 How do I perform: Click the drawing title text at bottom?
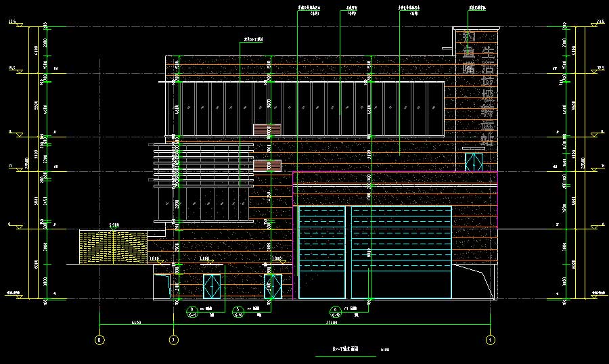345,350
